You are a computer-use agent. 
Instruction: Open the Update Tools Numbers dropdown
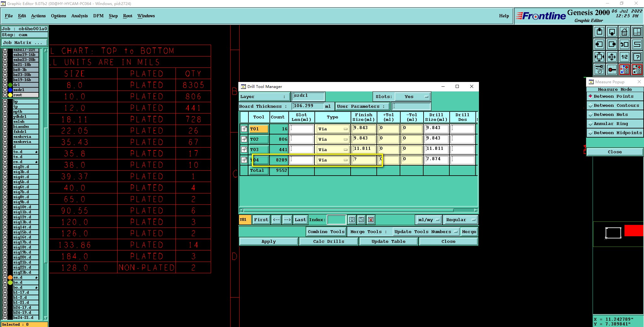[x=426, y=232]
